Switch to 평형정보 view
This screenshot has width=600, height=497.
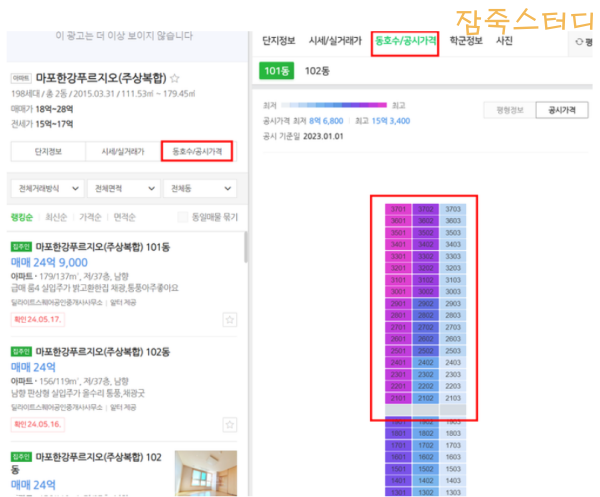pos(510,110)
